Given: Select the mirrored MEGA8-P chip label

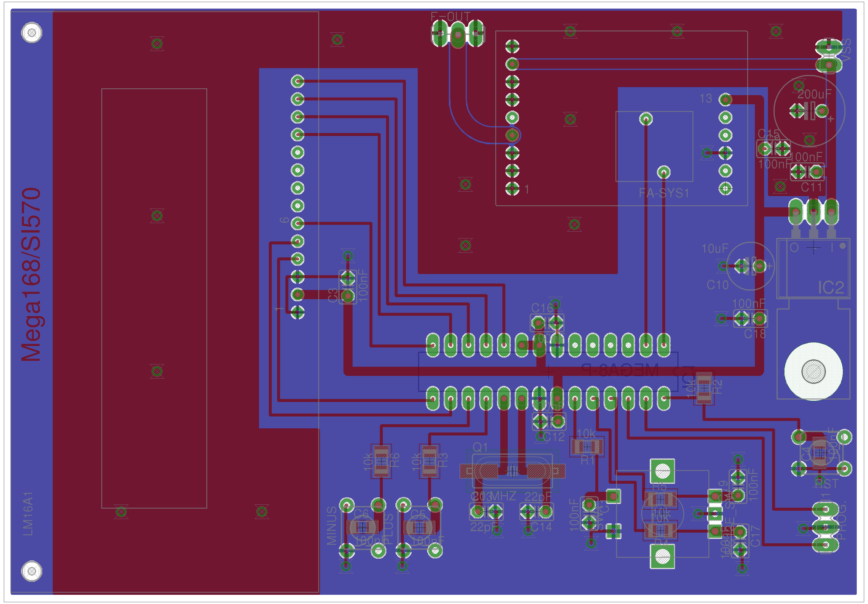Looking at the screenshot, I should pyautogui.click(x=620, y=370).
